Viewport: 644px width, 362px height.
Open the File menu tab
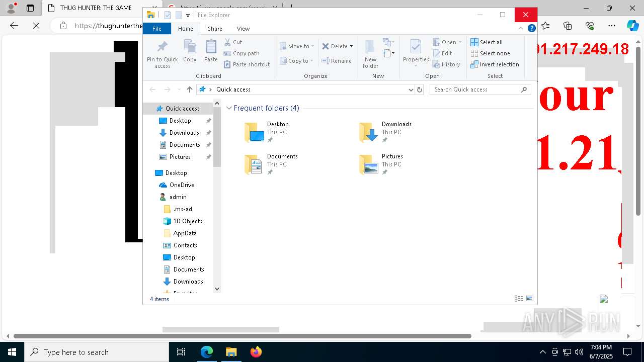[x=157, y=29]
